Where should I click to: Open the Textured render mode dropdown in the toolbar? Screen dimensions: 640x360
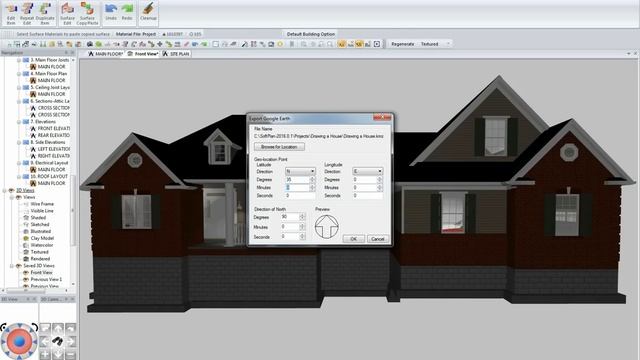tap(448, 44)
